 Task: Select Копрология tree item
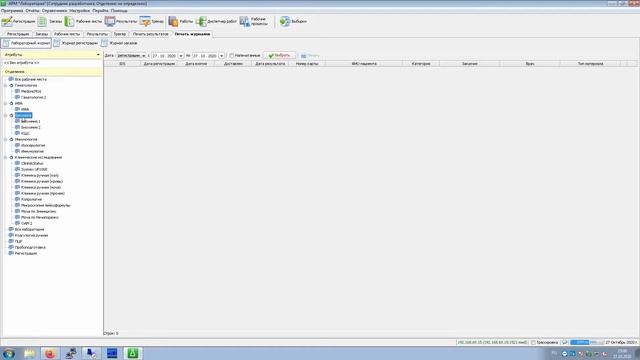[x=31, y=200]
